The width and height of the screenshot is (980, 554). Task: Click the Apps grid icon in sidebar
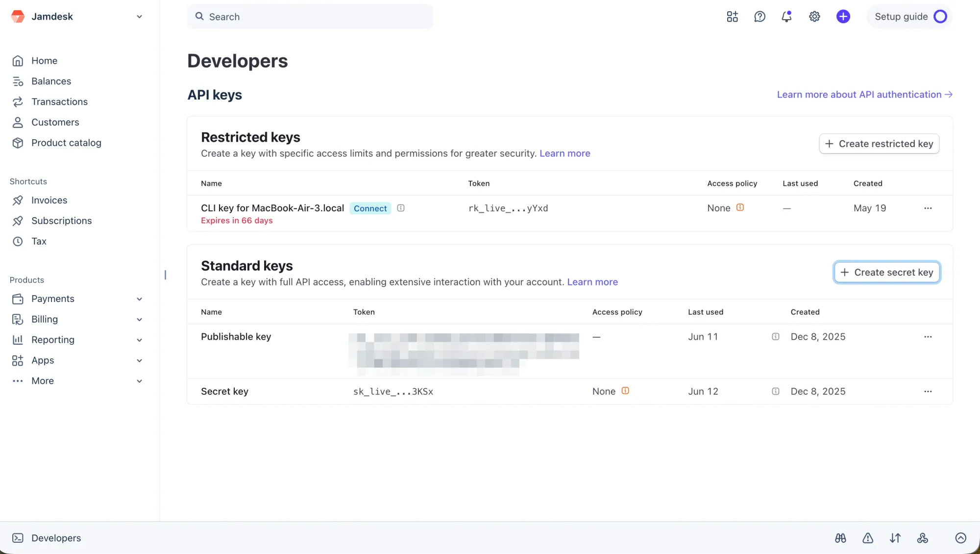pyautogui.click(x=18, y=361)
